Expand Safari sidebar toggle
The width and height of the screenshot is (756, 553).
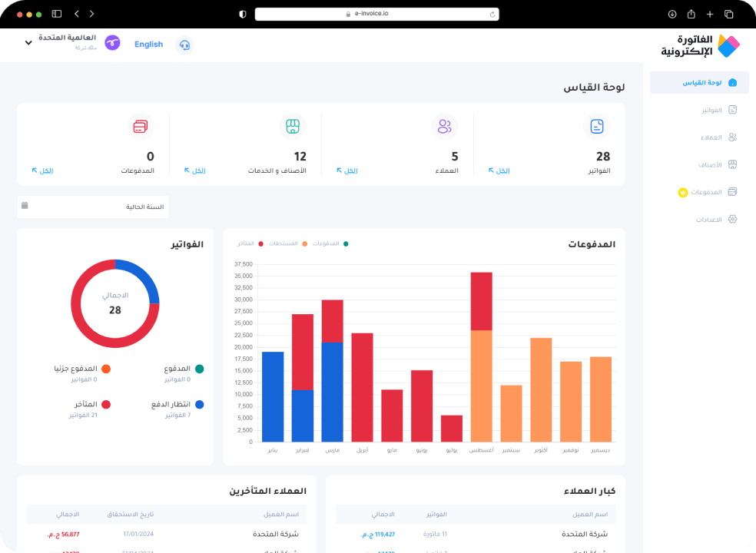pos(57,14)
